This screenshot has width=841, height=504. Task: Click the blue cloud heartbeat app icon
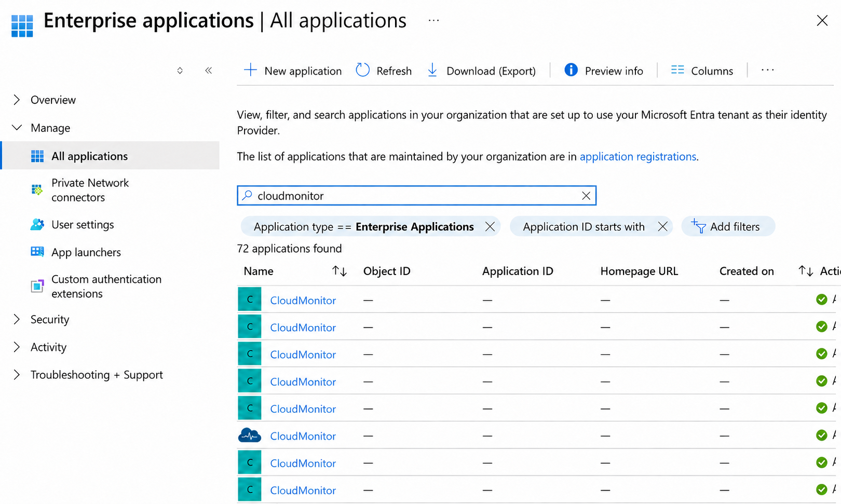click(250, 435)
